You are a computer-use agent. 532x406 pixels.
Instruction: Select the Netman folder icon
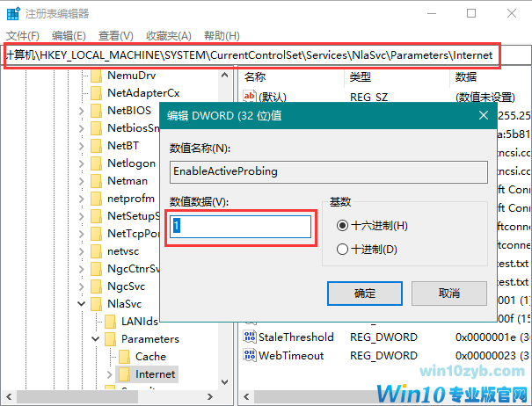(97, 181)
